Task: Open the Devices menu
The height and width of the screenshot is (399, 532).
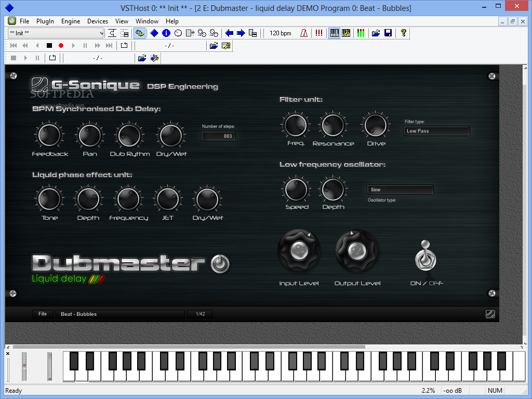Action: coord(97,21)
